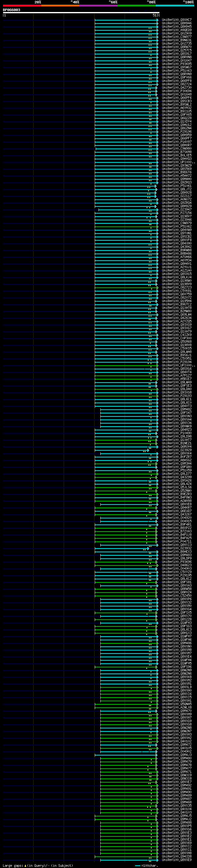
Task: Select UniRef100_P30694 hit
Action: pos(177,91)
